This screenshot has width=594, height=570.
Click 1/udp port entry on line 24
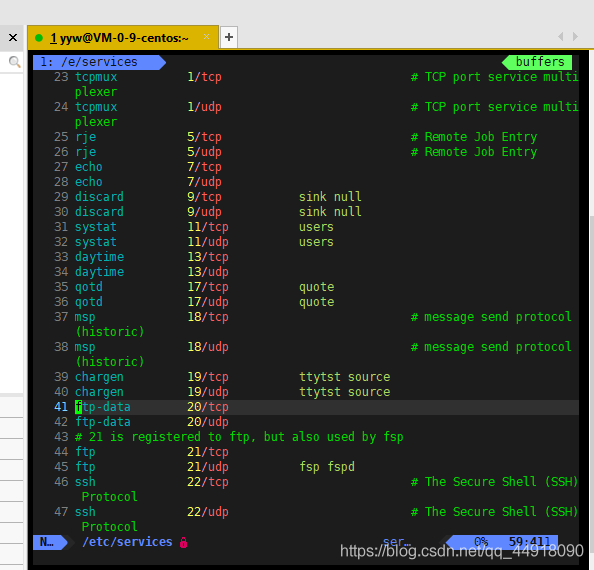pos(204,107)
